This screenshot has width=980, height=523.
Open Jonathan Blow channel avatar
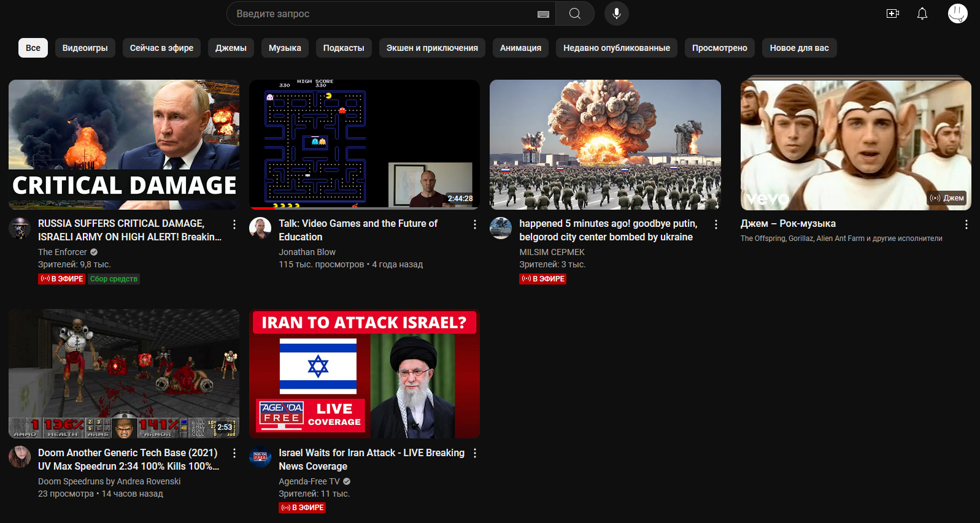260,228
